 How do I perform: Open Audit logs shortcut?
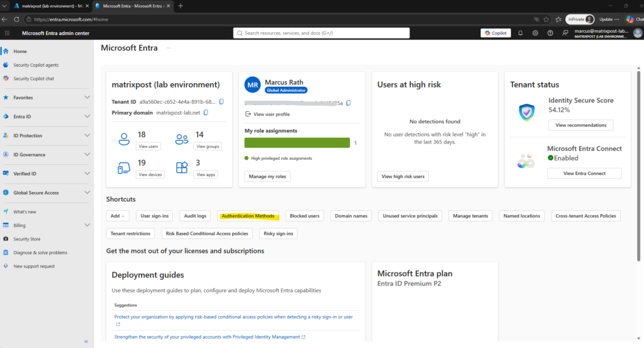point(195,216)
